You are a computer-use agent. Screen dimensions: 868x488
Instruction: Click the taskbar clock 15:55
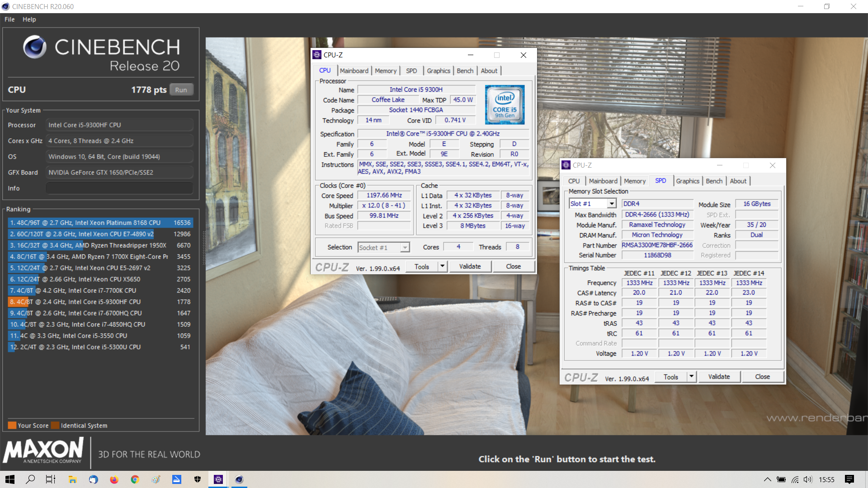pyautogui.click(x=826, y=479)
